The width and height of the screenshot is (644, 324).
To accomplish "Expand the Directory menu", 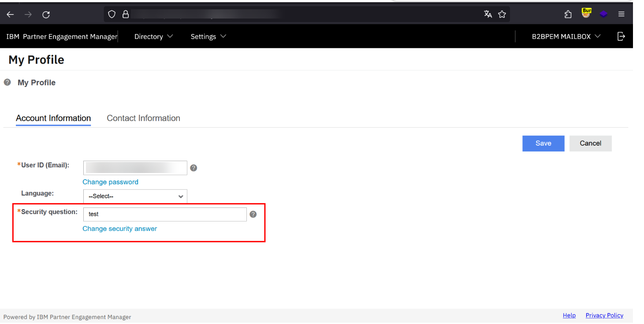I will [153, 37].
